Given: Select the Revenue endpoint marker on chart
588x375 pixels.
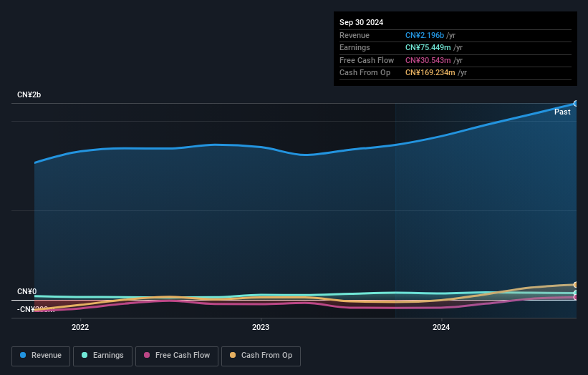Looking at the screenshot, I should [576, 104].
